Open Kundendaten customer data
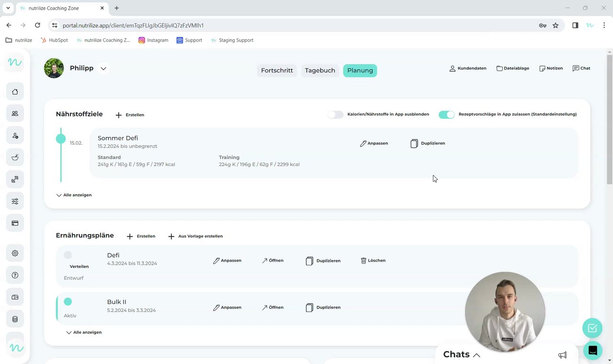The height and width of the screenshot is (364, 613). pyautogui.click(x=467, y=68)
